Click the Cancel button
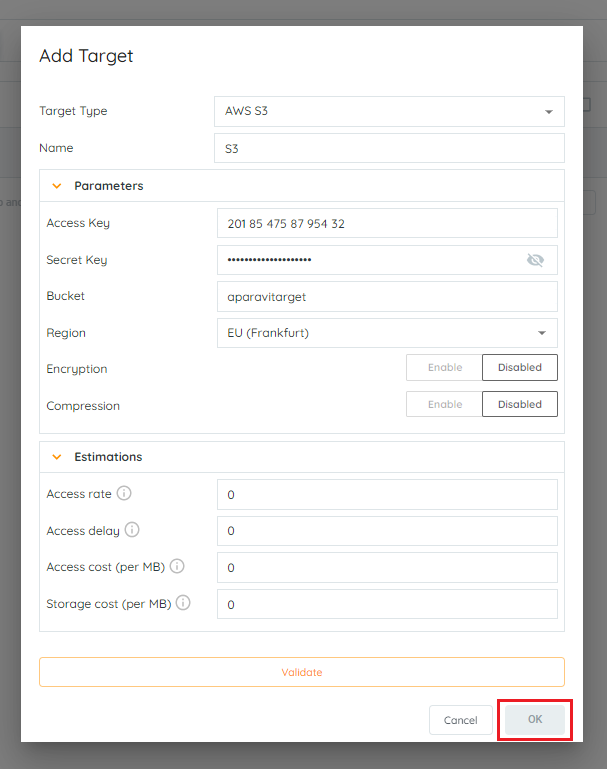607x769 pixels. tap(460, 720)
